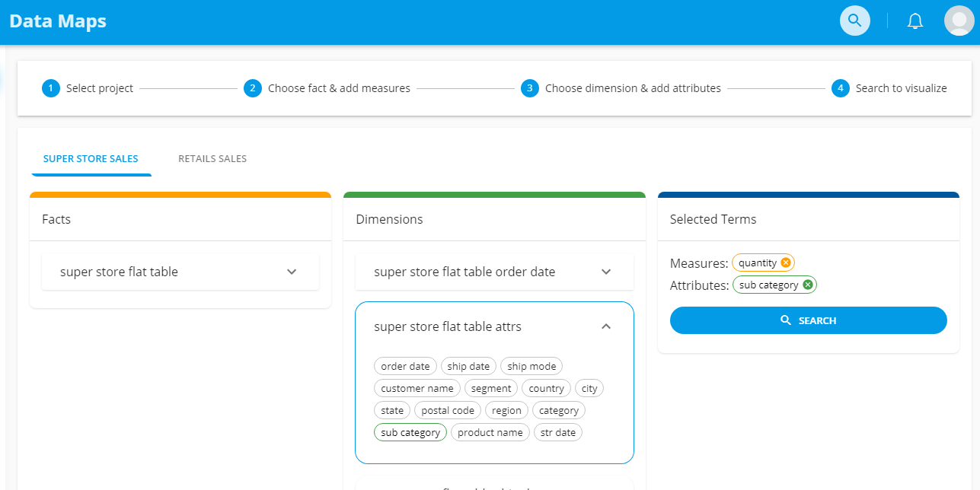Remove sub category attribute chip

[808, 285]
